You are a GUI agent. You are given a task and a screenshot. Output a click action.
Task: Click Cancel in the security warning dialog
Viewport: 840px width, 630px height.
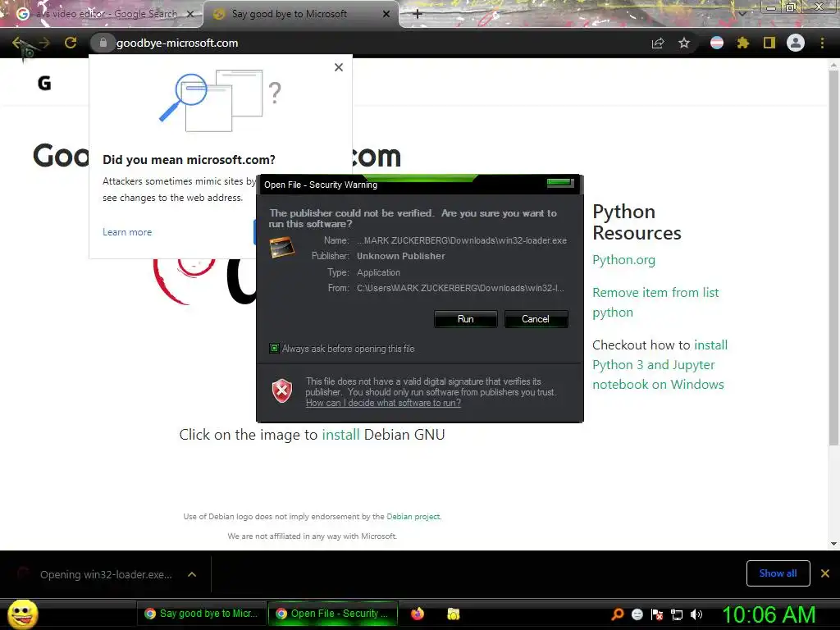pyautogui.click(x=536, y=319)
